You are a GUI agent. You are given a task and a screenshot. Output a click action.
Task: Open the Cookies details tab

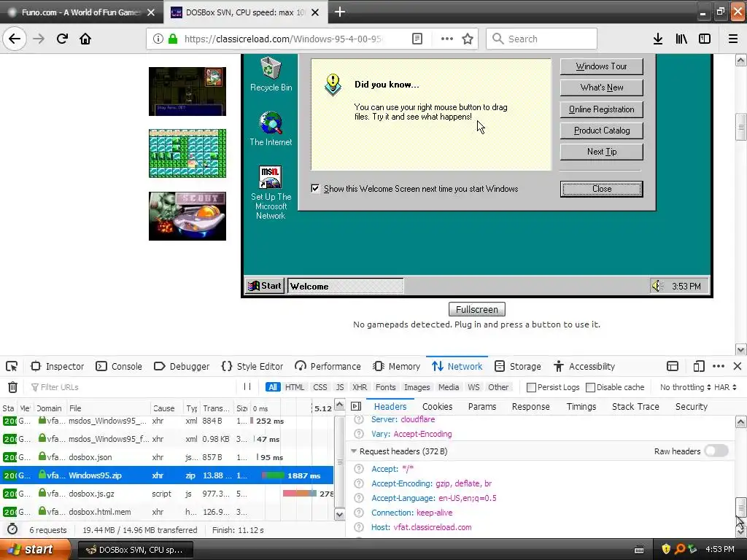(x=437, y=406)
